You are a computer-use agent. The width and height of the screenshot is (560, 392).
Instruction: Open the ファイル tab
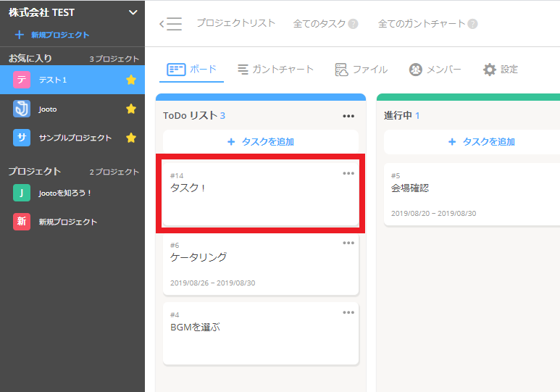click(361, 70)
